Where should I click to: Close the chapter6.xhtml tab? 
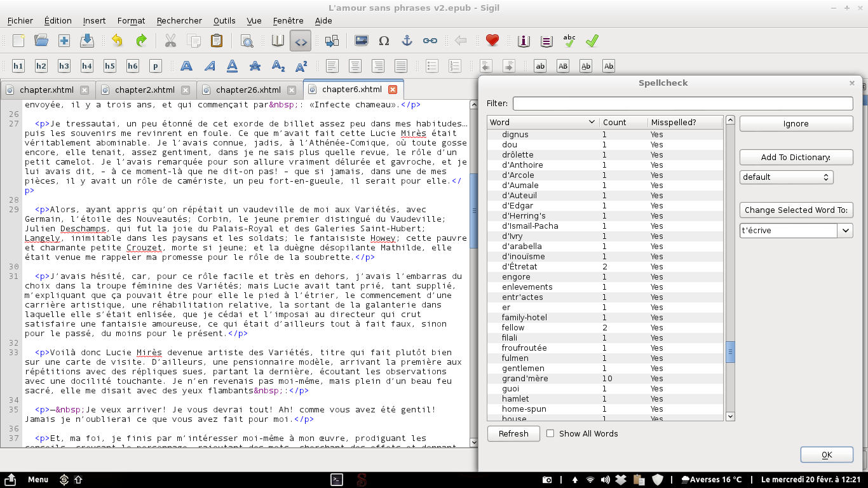[393, 90]
